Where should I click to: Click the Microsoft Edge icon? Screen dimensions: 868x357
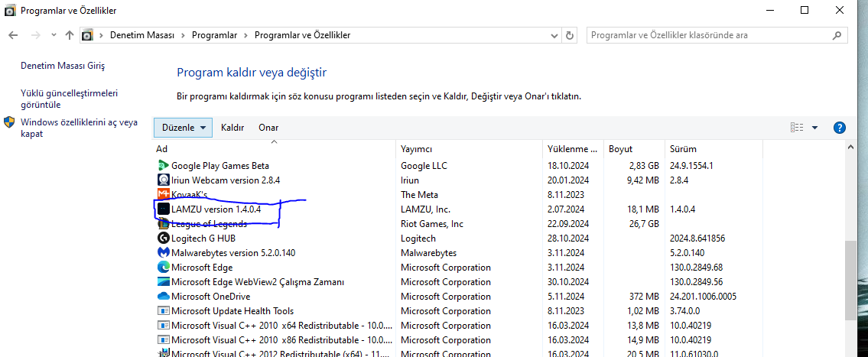(x=163, y=268)
